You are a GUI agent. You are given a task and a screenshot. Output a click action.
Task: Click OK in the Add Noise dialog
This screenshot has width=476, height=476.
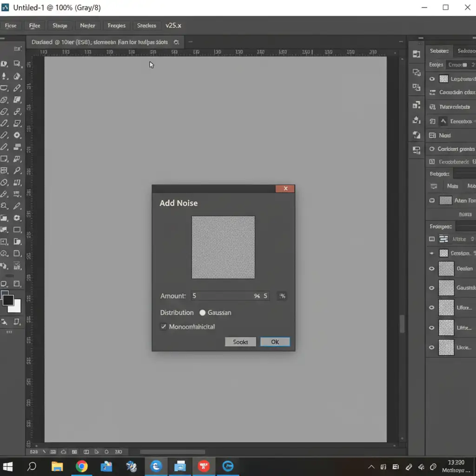click(275, 342)
